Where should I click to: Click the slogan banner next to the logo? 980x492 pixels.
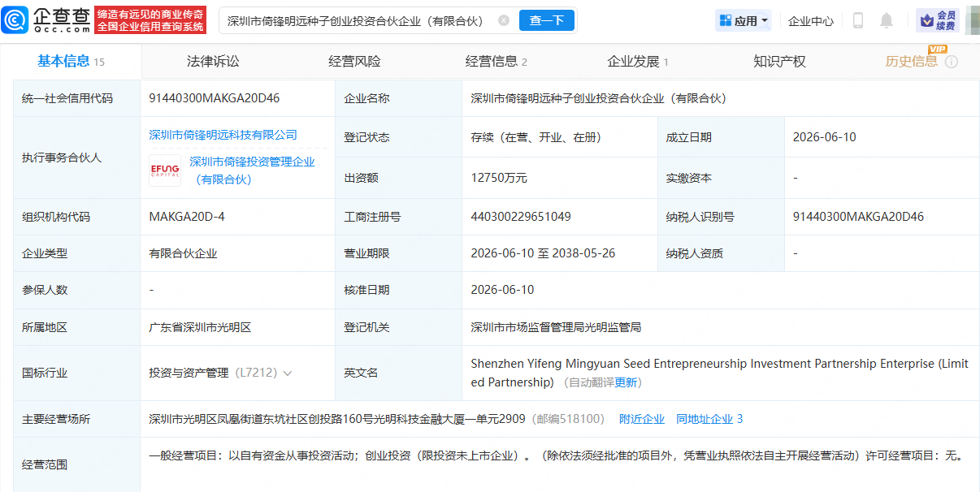(x=150, y=20)
